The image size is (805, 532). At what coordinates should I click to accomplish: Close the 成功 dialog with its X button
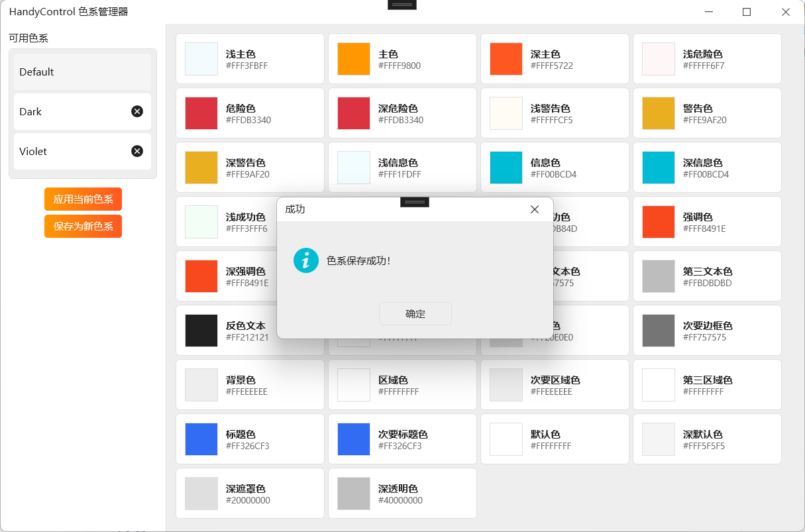pyautogui.click(x=535, y=209)
